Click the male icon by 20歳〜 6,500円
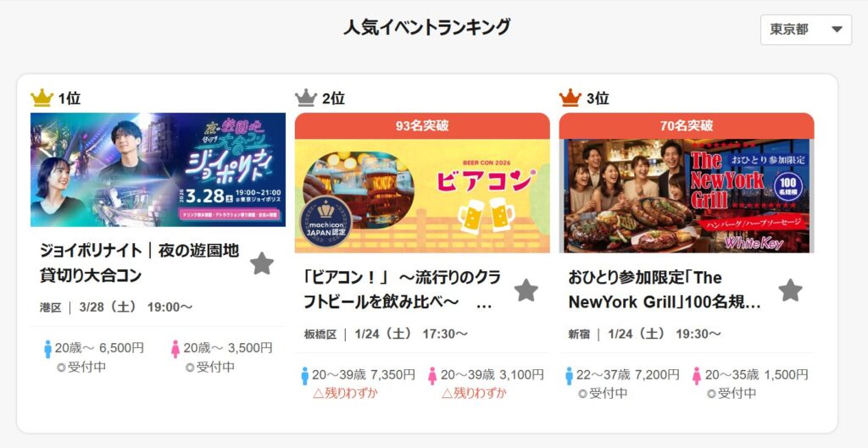The height and width of the screenshot is (448, 868). click(x=47, y=349)
